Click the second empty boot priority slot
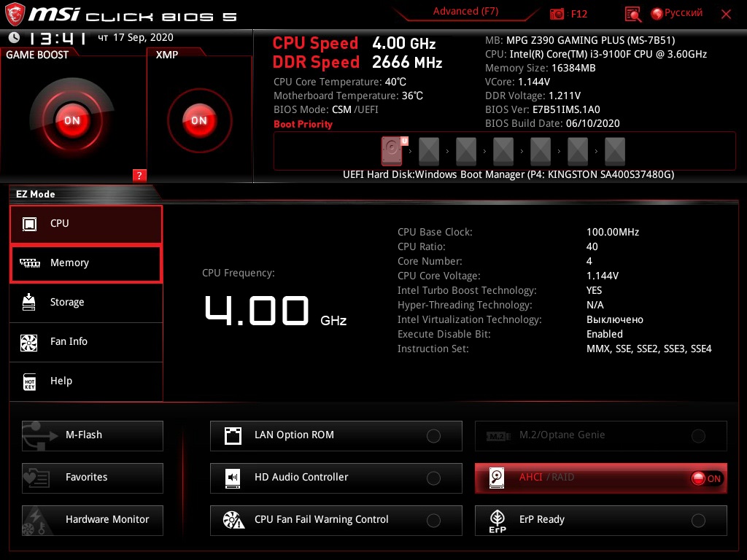The width and height of the screenshot is (747, 560). click(429, 151)
